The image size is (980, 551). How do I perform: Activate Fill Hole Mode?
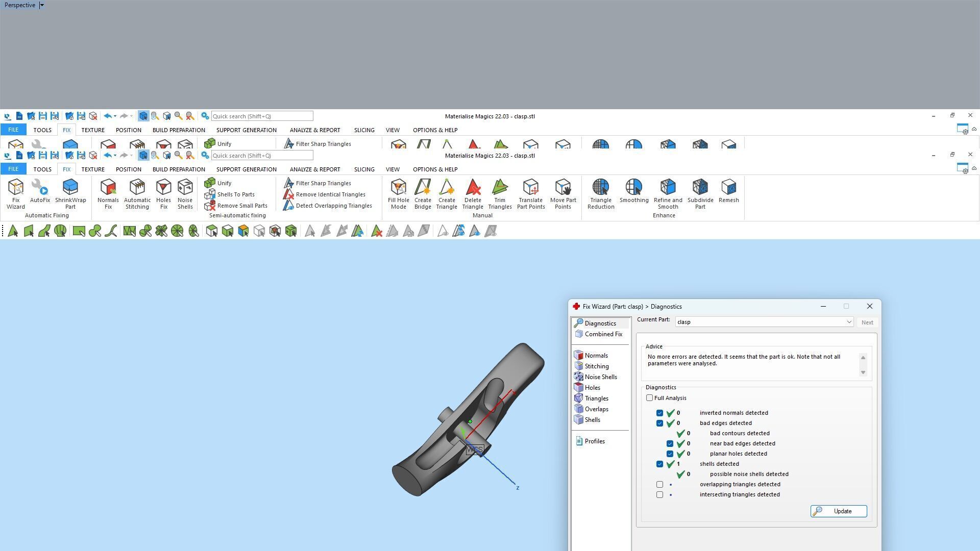398,193
